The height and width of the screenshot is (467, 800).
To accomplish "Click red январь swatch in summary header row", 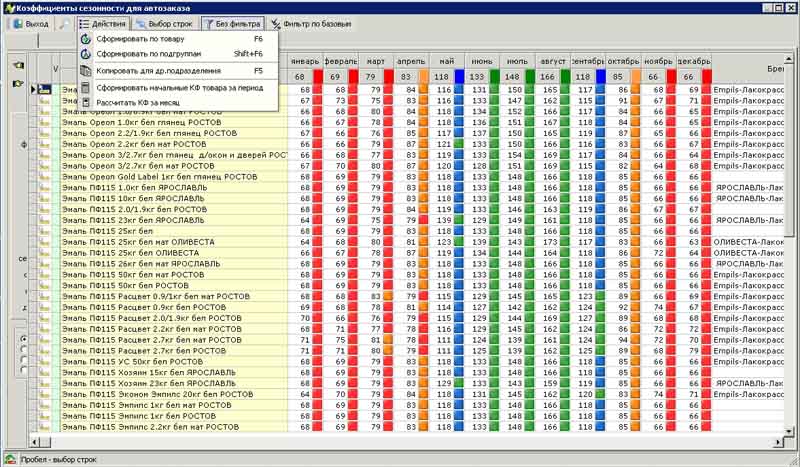I will point(318,77).
